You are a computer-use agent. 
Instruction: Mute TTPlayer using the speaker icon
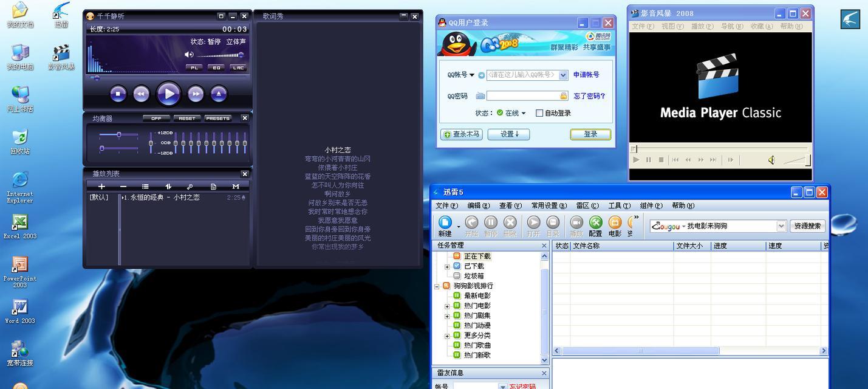tap(189, 55)
